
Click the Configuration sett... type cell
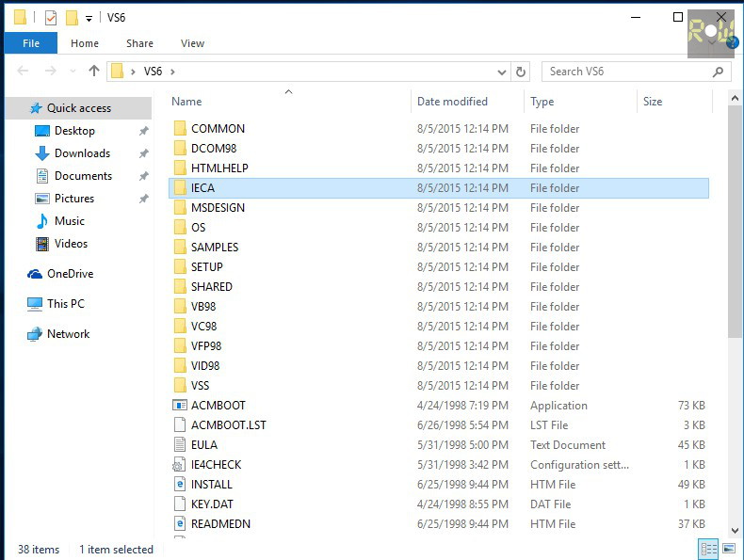[x=579, y=465]
